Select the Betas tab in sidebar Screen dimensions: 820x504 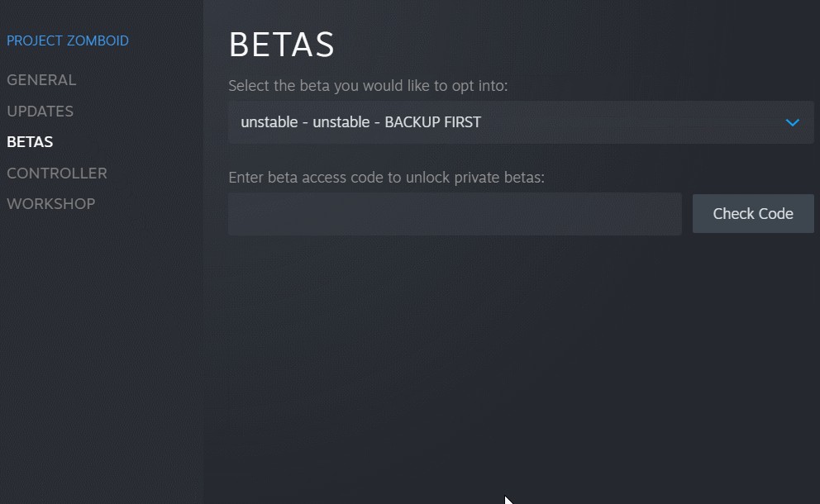coord(30,142)
